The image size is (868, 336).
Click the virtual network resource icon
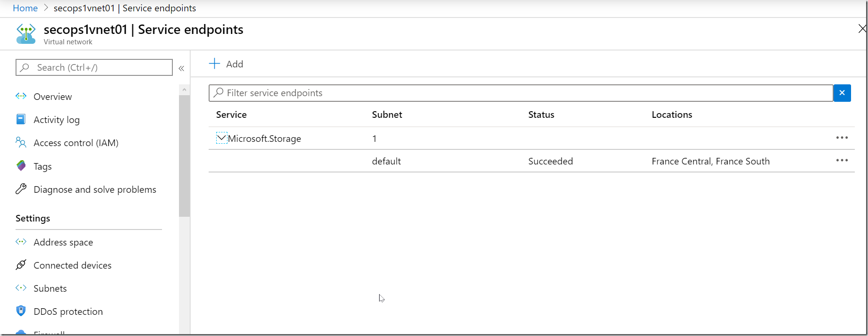[26, 34]
